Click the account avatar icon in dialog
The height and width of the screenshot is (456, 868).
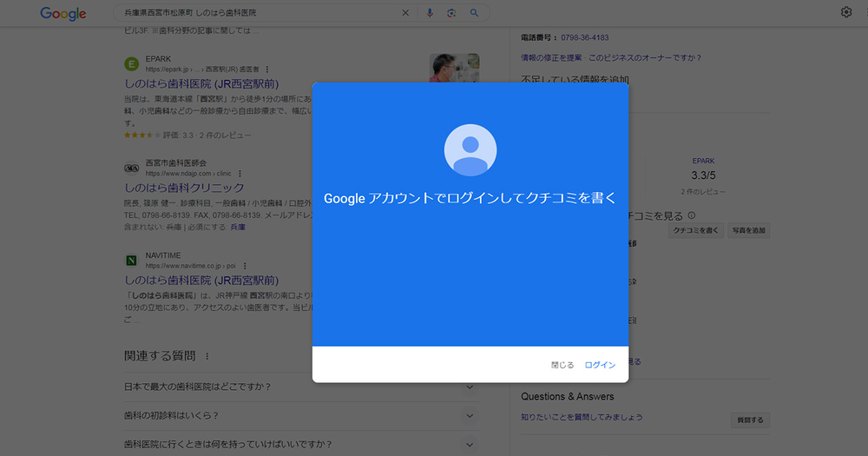pyautogui.click(x=470, y=149)
